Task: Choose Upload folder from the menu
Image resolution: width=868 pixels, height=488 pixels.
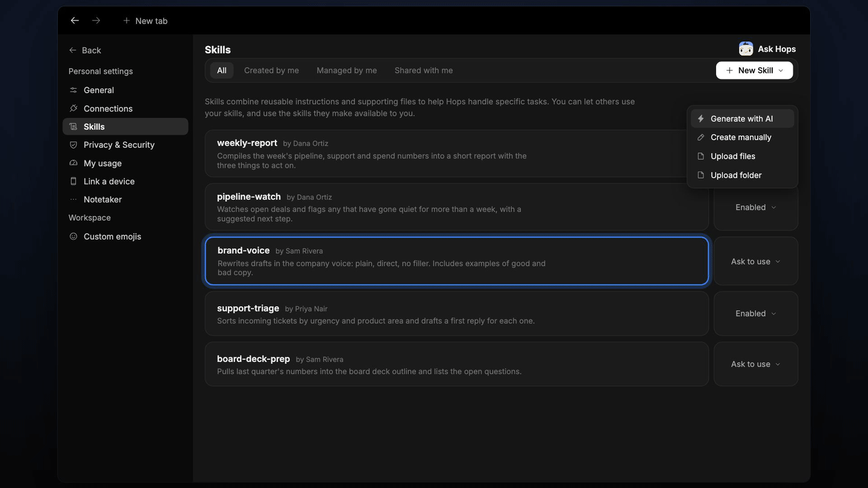Action: 743,175
